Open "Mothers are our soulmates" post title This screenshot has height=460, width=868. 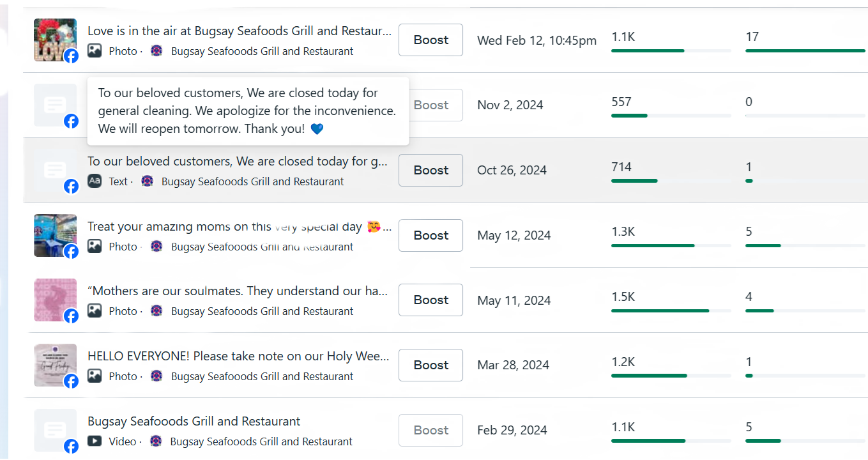[x=238, y=291]
